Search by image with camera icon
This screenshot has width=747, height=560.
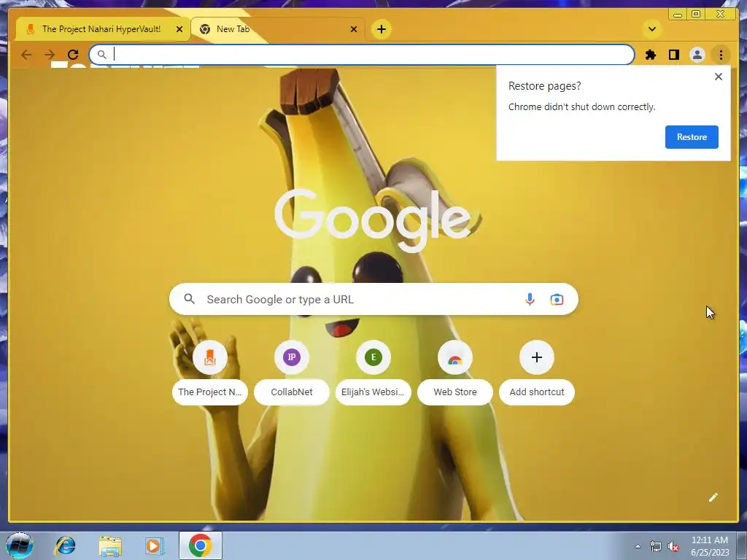coord(557,299)
